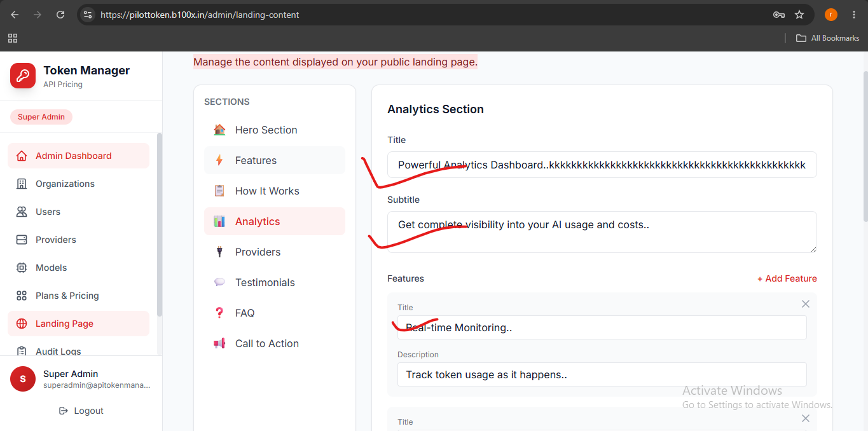Select Landing Page in the sidebar
Screen dimensions: 868x431
(x=78, y=324)
